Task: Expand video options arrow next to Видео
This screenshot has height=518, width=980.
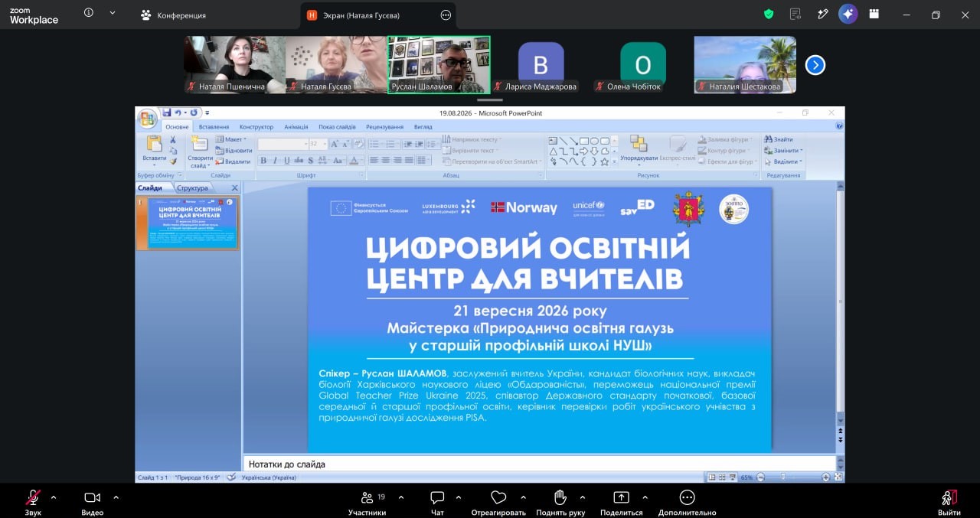Action: (116, 497)
